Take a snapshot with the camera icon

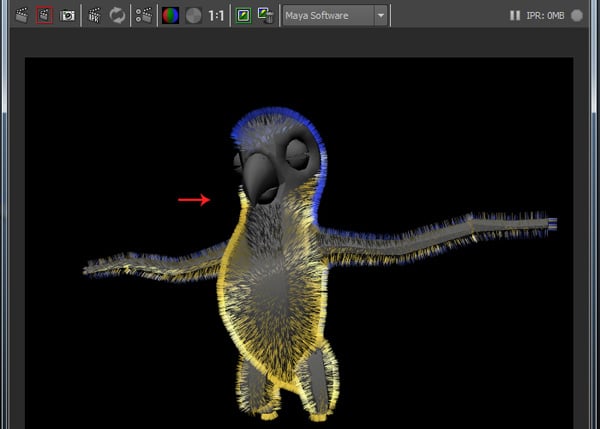coord(67,16)
